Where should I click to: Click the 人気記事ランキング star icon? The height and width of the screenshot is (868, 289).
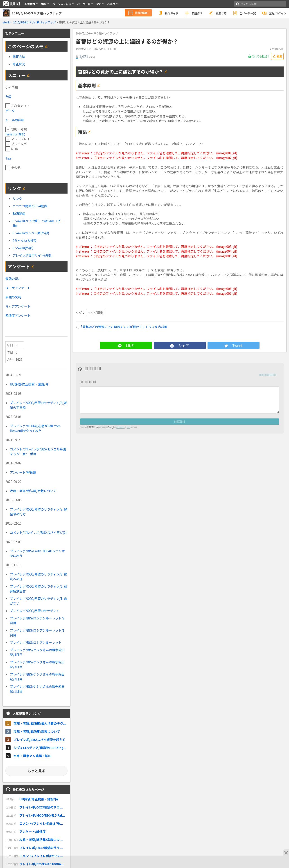coord(8,713)
